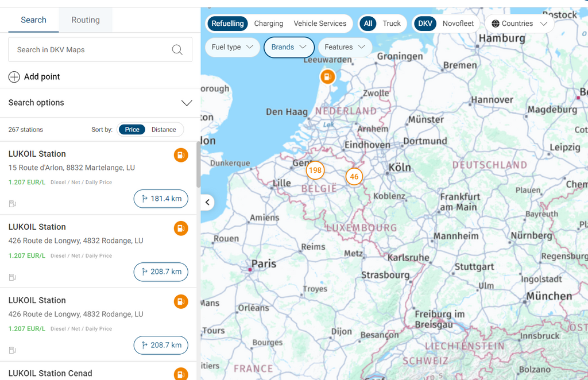Click orange fuel icon for second Rodange station
Viewport: 588px width, 380px height.
coord(181,302)
